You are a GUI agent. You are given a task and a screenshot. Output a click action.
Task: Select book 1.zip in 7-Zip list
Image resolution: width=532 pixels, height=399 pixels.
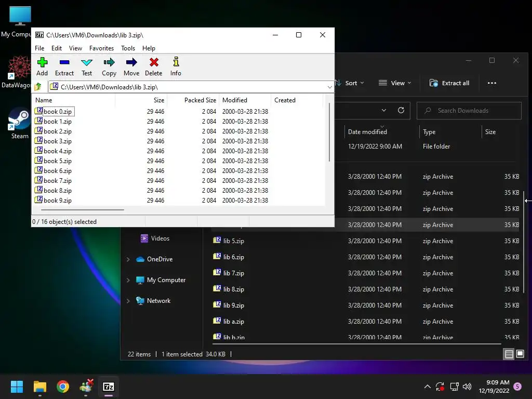58,122
